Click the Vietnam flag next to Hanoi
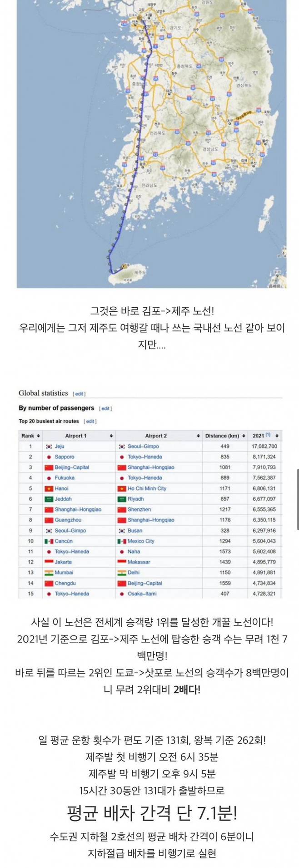The image size is (299, 868). 49,488
